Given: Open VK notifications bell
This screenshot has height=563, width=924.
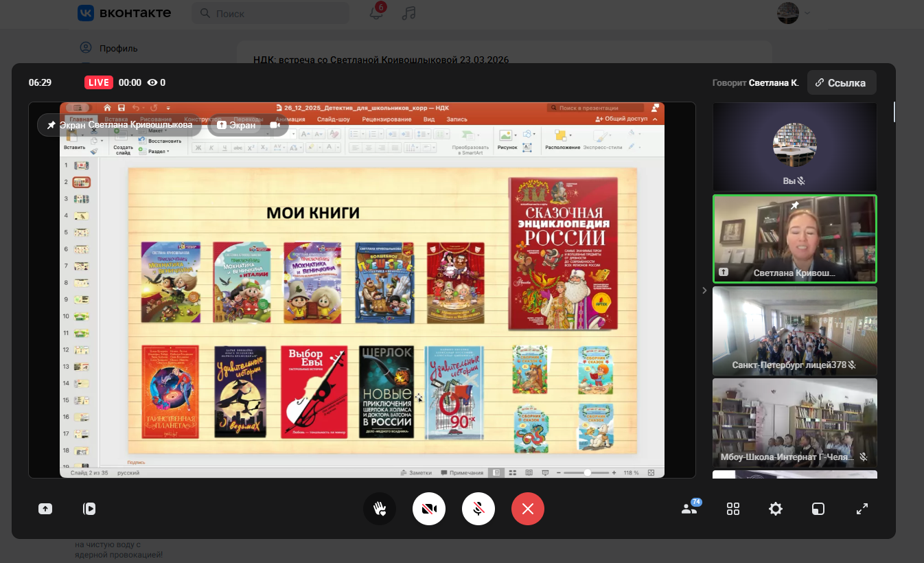Looking at the screenshot, I should (x=376, y=13).
